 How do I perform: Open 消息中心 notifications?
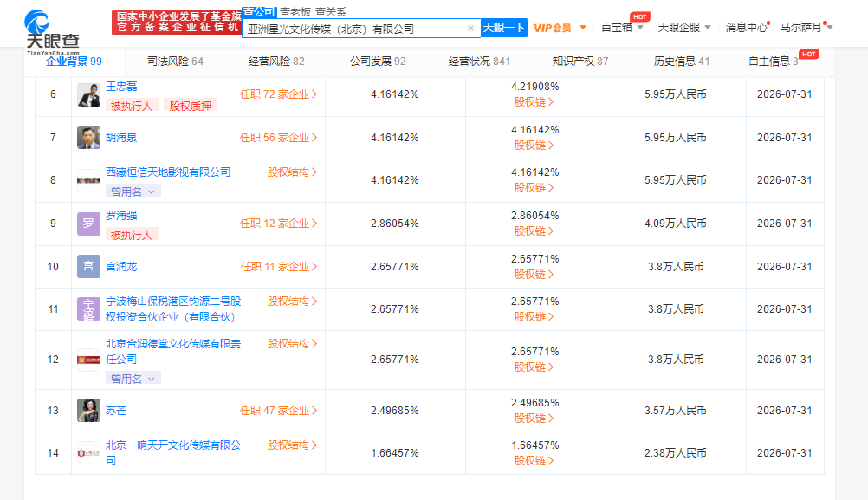[746, 27]
